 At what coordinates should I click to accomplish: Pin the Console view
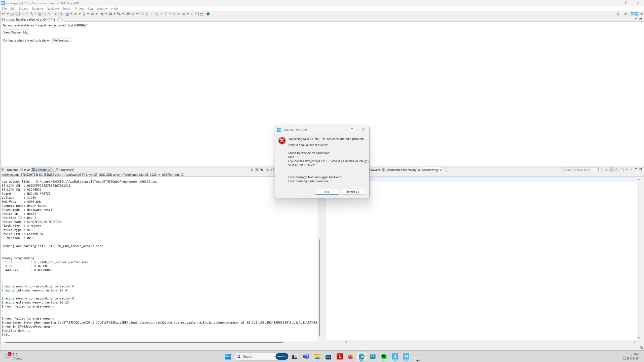click(x=272, y=170)
